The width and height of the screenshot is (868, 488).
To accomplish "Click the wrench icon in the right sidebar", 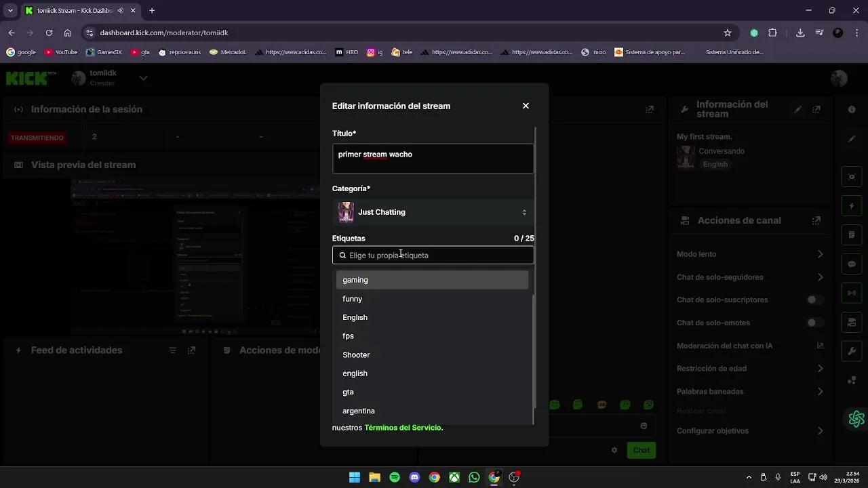I will pos(852,351).
